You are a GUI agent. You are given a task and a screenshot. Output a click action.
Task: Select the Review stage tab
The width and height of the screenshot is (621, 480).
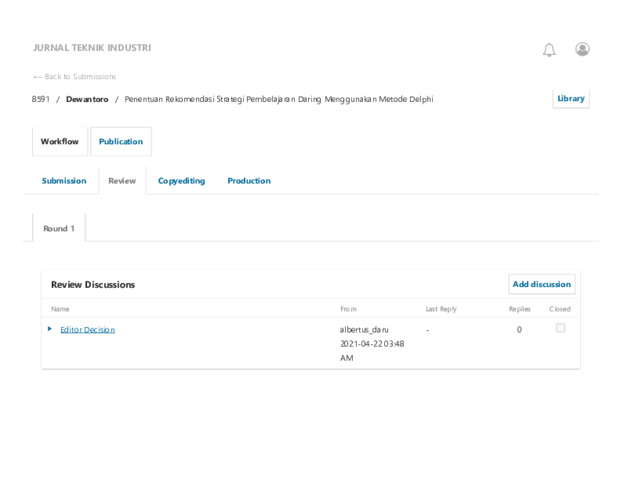pos(122,181)
